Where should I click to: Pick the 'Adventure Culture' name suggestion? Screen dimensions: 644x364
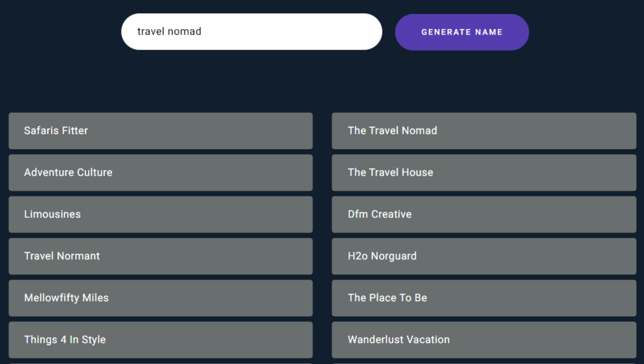point(160,173)
